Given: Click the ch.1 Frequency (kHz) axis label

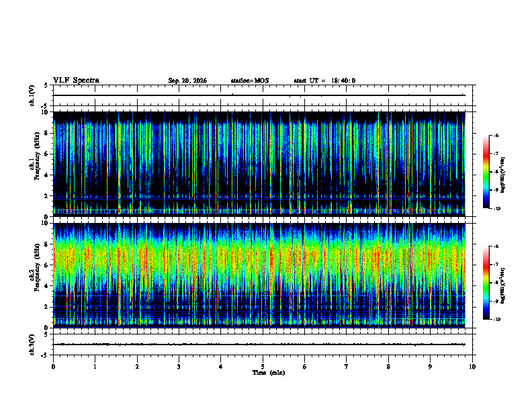Looking at the screenshot, I should pyautogui.click(x=37, y=164).
